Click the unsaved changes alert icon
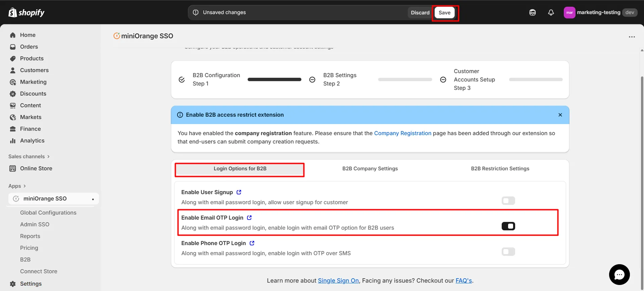Image resolution: width=644 pixels, height=291 pixels. point(196,12)
